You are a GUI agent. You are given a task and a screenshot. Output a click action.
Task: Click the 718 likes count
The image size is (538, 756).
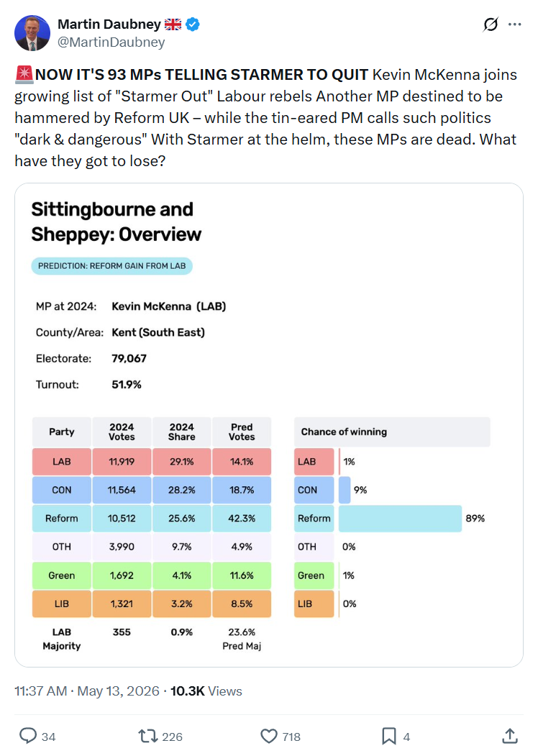coord(291,737)
